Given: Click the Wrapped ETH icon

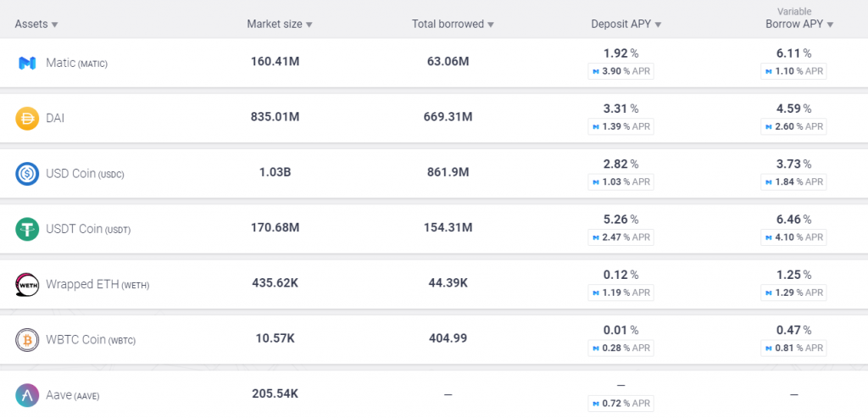Looking at the screenshot, I should pos(27,284).
